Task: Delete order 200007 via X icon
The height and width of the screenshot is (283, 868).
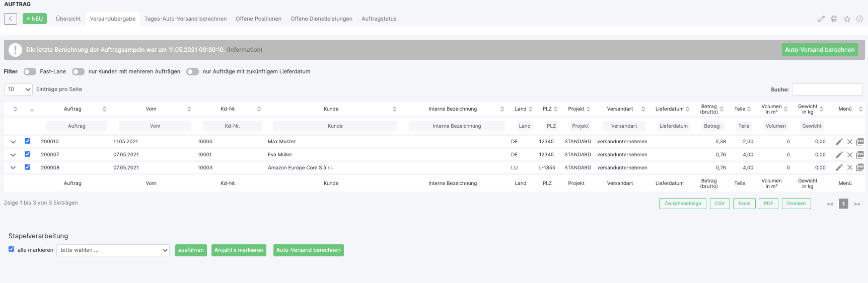Action: (x=850, y=155)
